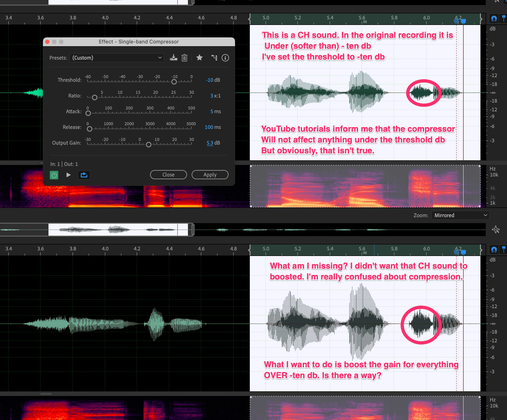Click the Release 100 ms value field

pyautogui.click(x=209, y=127)
